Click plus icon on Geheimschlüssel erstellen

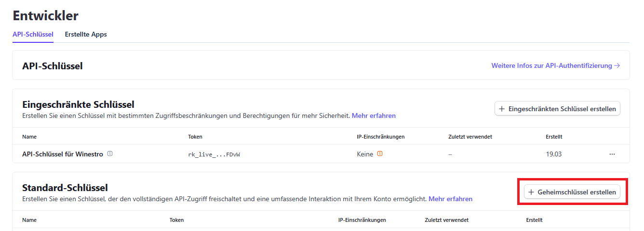(x=531, y=192)
